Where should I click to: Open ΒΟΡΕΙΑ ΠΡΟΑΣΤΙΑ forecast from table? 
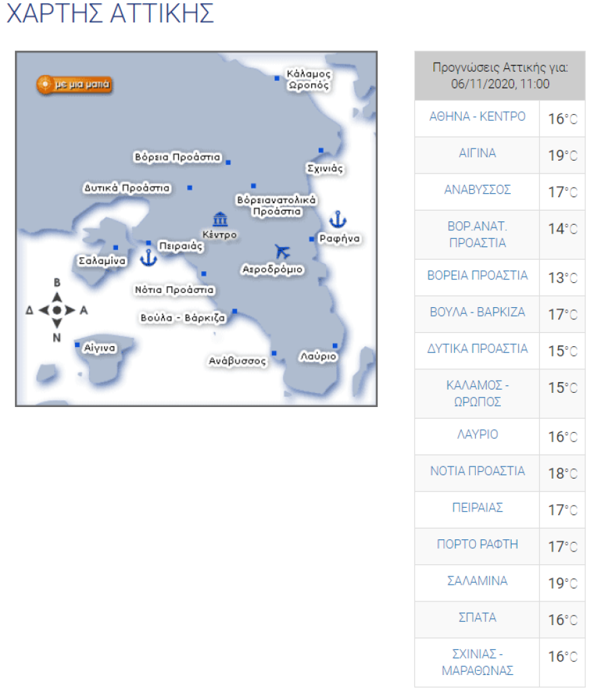click(x=477, y=275)
